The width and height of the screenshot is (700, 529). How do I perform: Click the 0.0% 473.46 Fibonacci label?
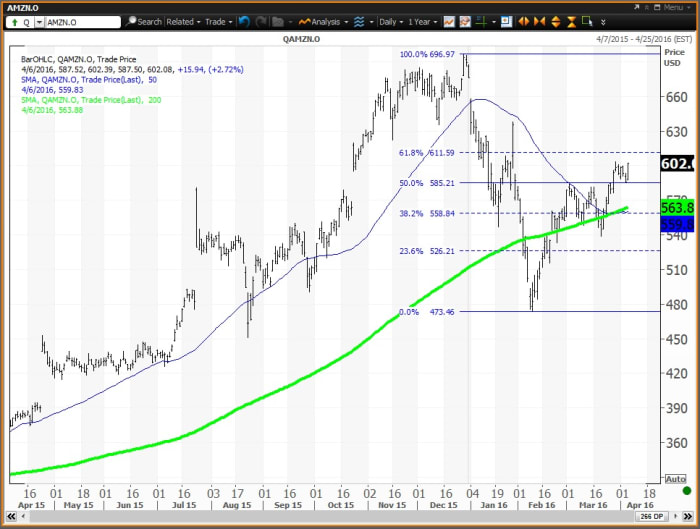426,312
